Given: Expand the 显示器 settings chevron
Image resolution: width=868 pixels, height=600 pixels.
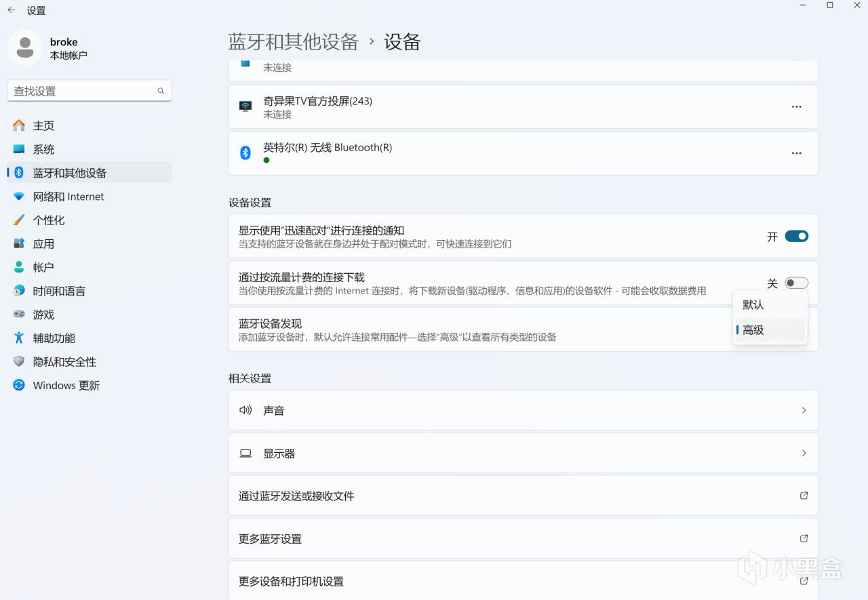Looking at the screenshot, I should [x=804, y=453].
